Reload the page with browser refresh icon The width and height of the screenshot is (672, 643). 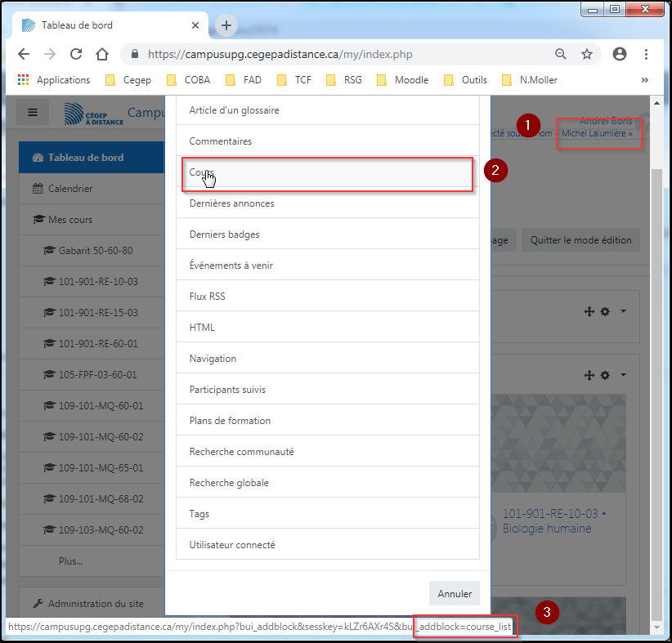point(76,55)
